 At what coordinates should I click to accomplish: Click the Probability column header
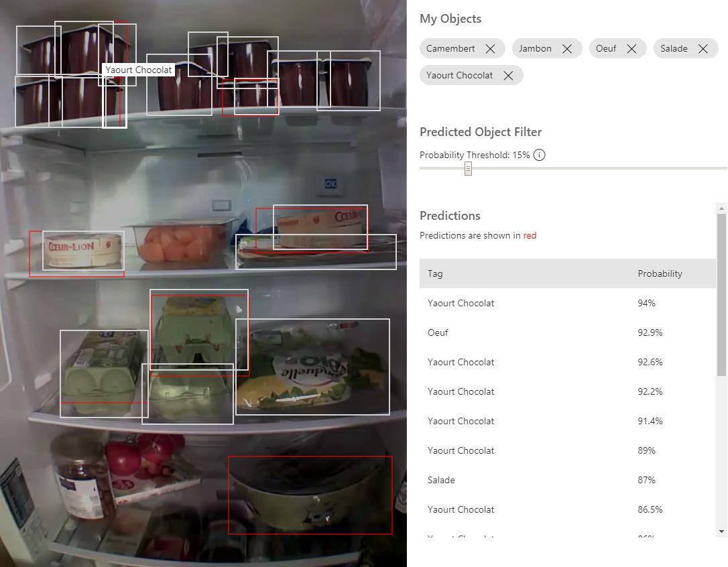(660, 273)
